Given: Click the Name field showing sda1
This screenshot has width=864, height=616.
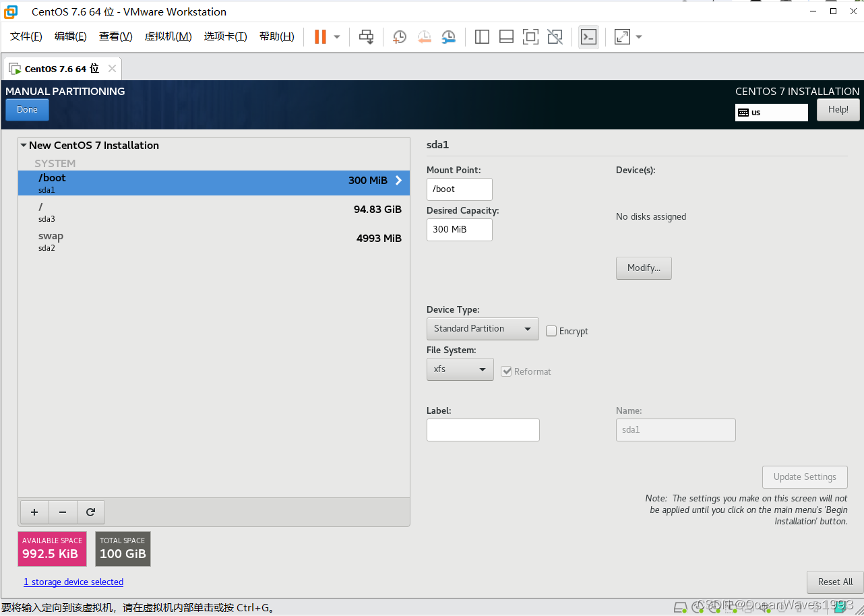Looking at the screenshot, I should 676,430.
